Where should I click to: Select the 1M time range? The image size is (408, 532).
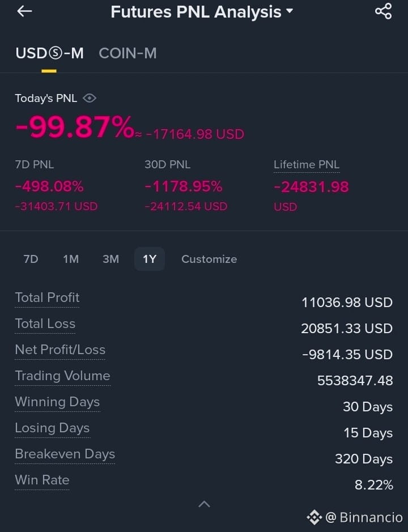coord(71,259)
